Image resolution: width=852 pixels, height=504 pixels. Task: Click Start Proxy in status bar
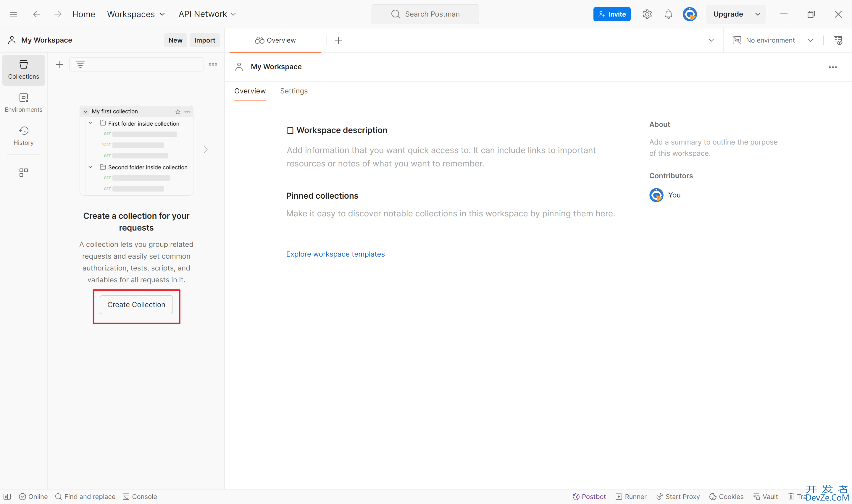pyautogui.click(x=678, y=497)
